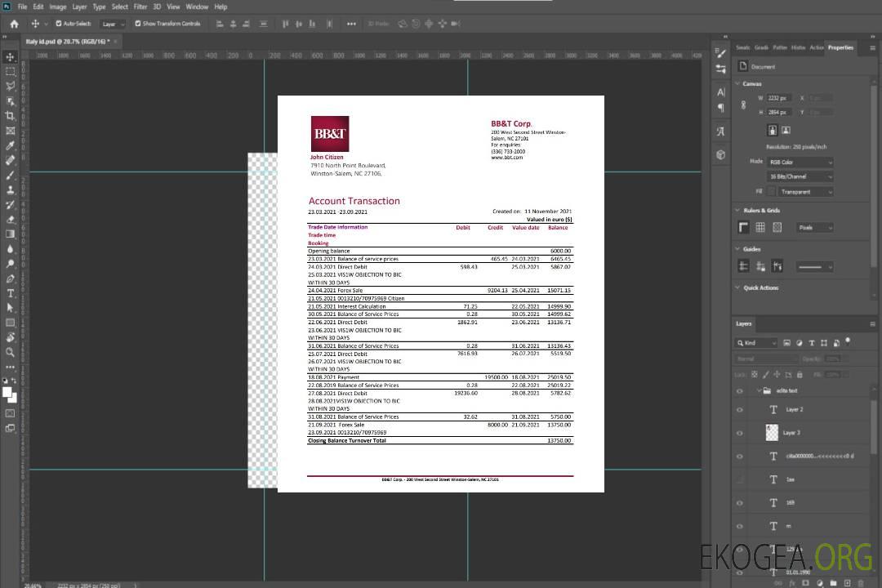Image resolution: width=882 pixels, height=588 pixels.
Task: Collapse the edite text layer group
Action: 759,390
